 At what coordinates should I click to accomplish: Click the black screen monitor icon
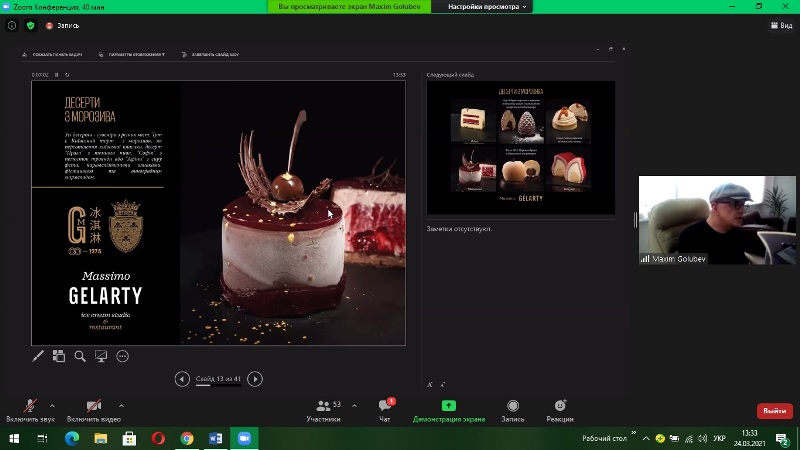(x=101, y=356)
